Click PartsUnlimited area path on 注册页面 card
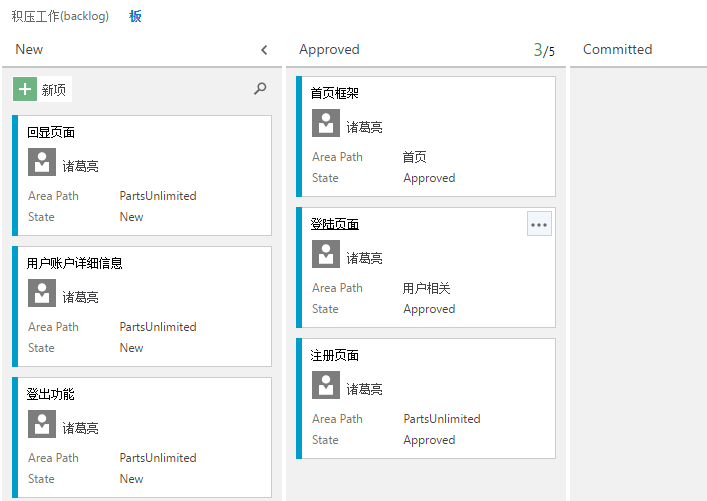This screenshot has height=501, width=707. [442, 418]
